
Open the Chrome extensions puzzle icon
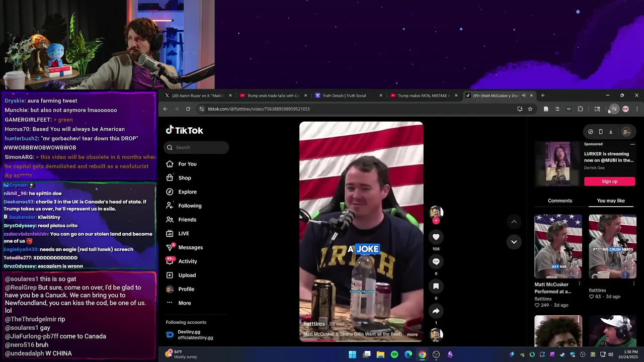tap(580, 109)
